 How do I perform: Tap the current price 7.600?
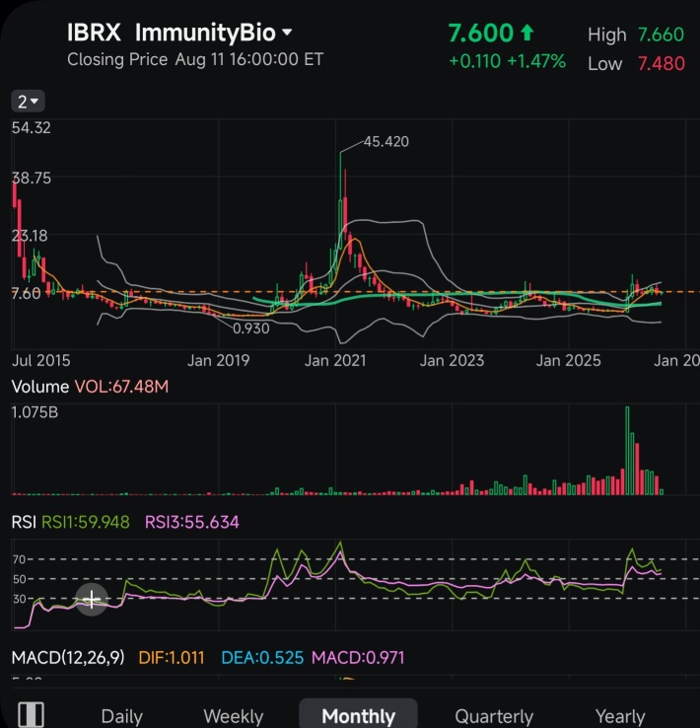point(480,33)
